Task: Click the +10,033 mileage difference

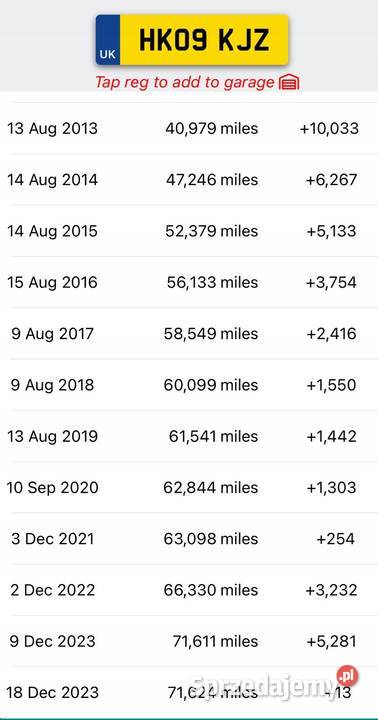Action: pyautogui.click(x=329, y=128)
